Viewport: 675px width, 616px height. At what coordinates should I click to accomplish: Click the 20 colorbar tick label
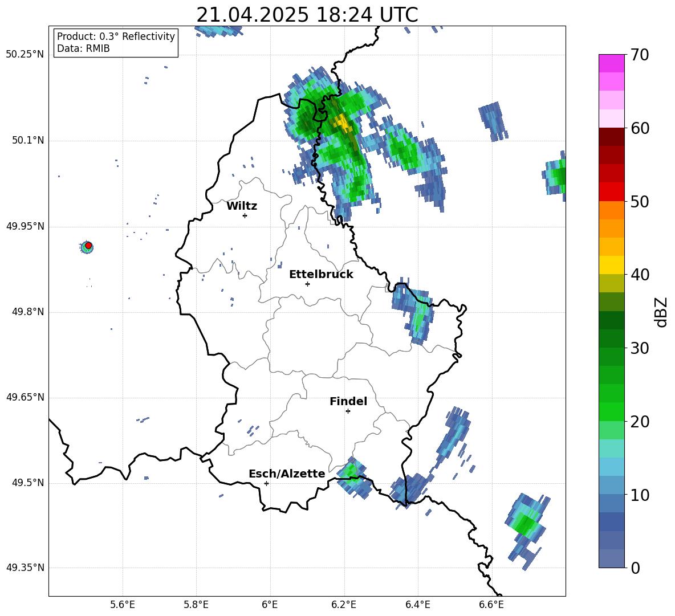pos(640,422)
